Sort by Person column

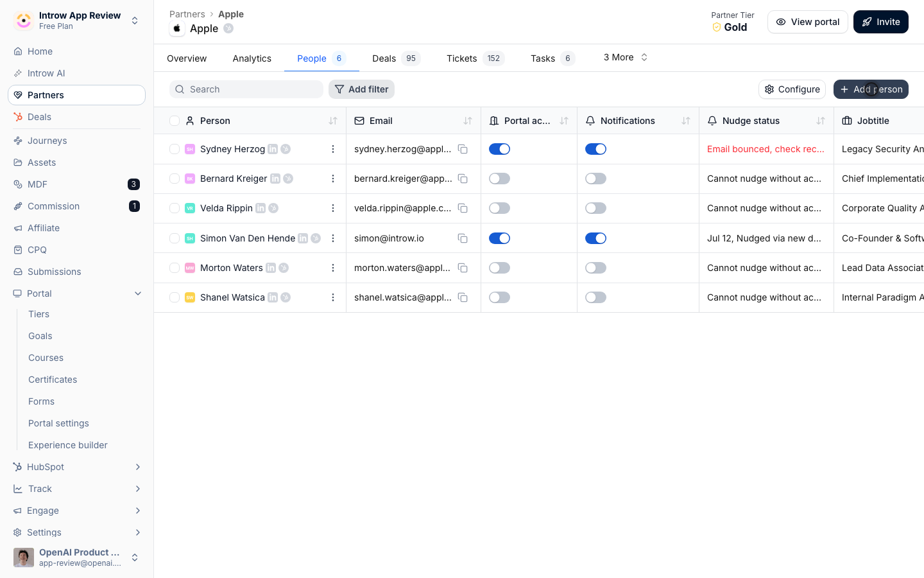333,121
